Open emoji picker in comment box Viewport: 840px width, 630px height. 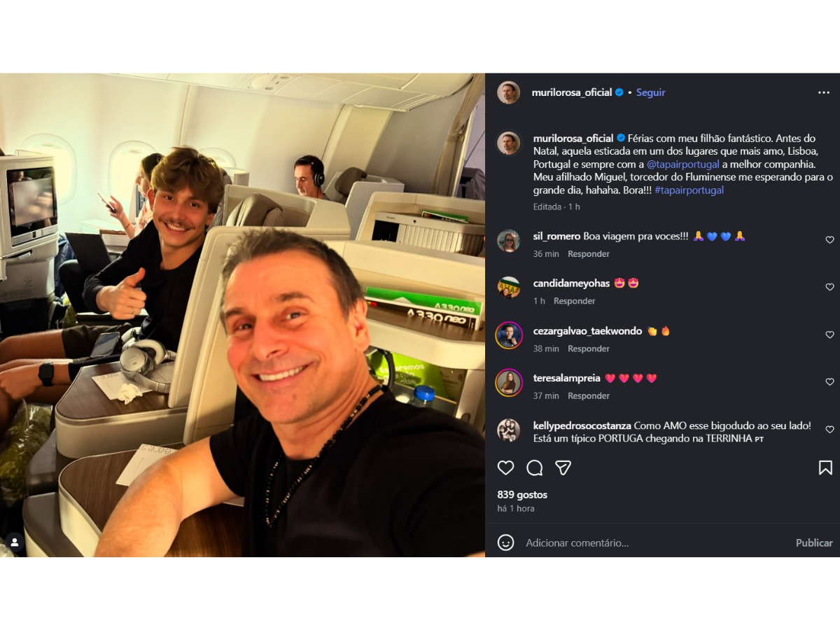(505, 542)
